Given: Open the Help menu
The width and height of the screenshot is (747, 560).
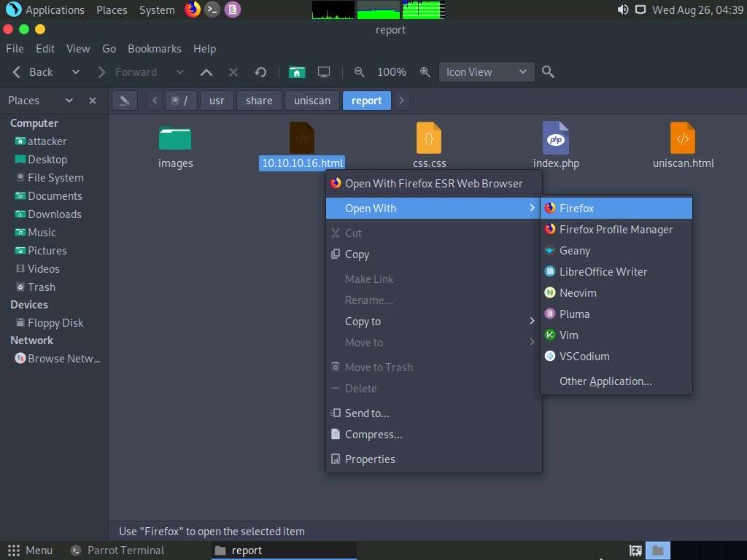Looking at the screenshot, I should click(x=204, y=49).
